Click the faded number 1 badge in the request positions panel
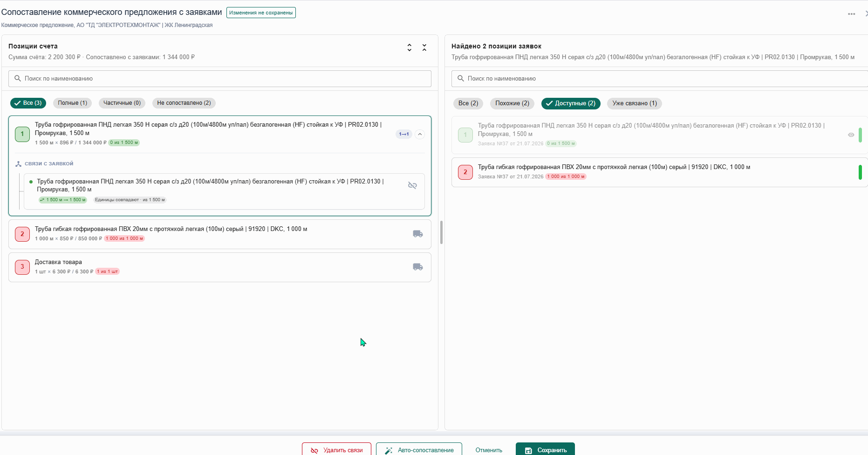 tap(465, 135)
